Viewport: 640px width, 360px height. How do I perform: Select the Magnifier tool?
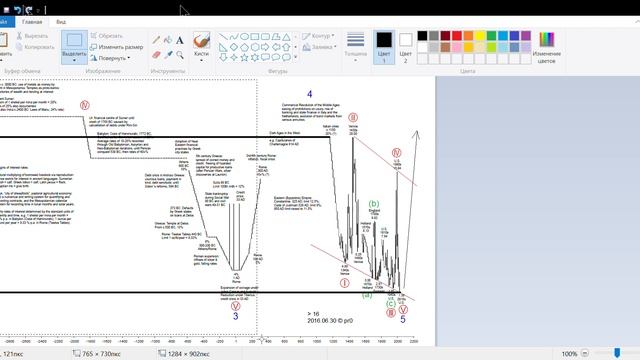(180, 54)
